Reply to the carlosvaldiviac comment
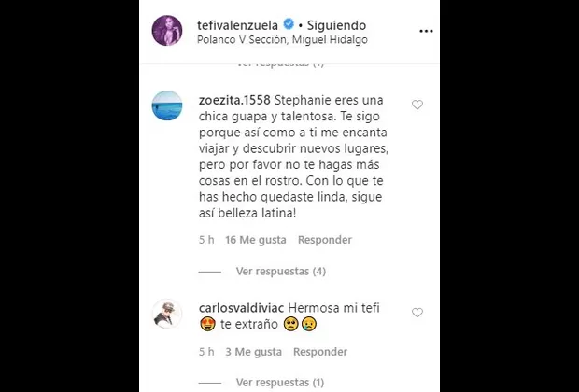 320,352
